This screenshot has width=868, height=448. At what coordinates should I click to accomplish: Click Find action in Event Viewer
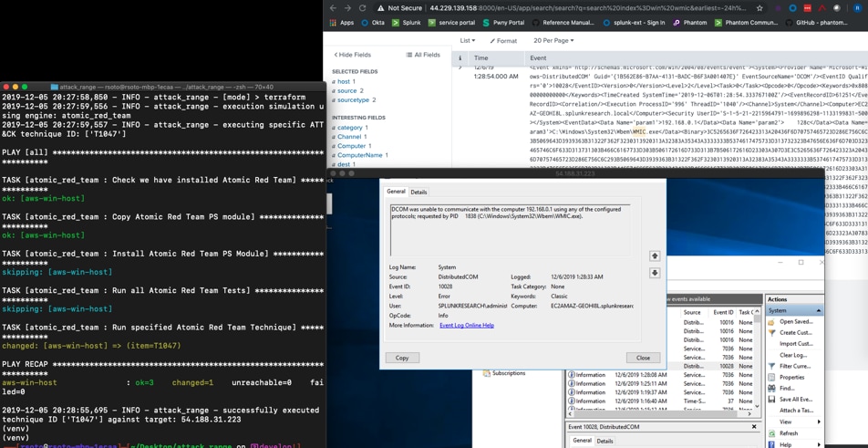point(787,388)
